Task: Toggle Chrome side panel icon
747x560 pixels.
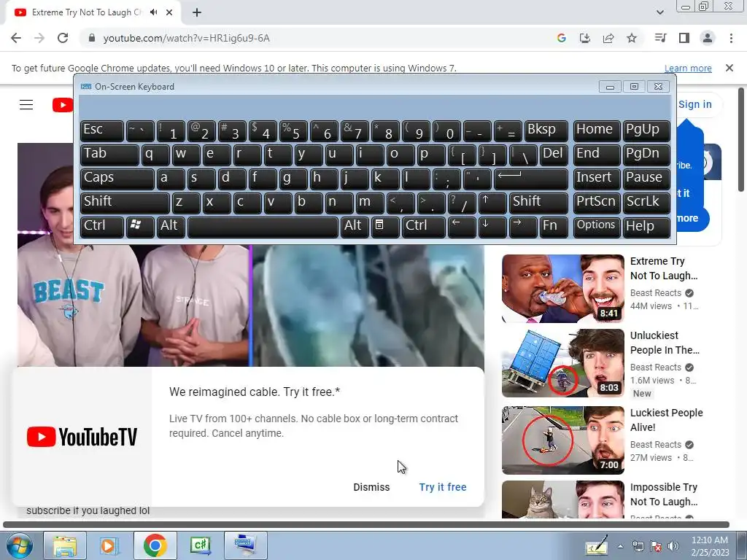Action: click(x=684, y=38)
